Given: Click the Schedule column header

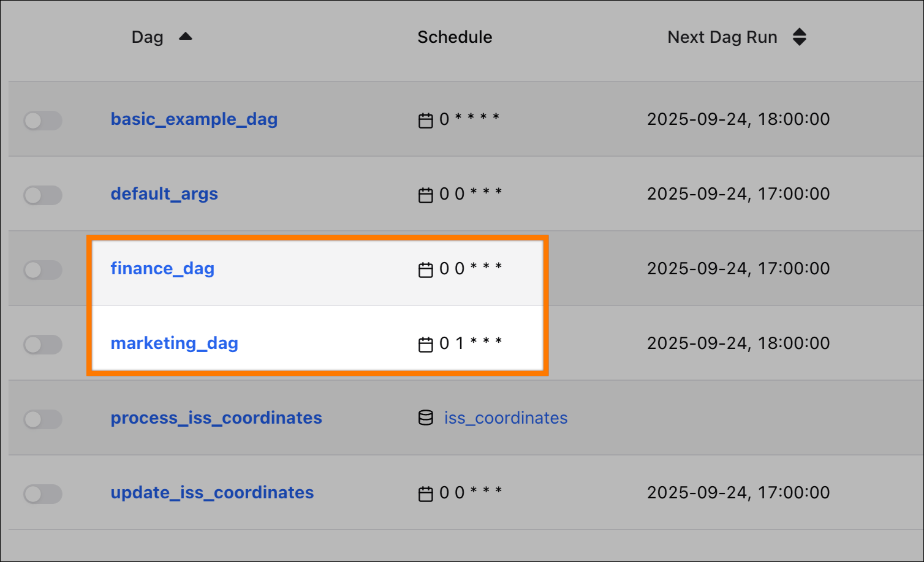Looking at the screenshot, I should point(455,37).
